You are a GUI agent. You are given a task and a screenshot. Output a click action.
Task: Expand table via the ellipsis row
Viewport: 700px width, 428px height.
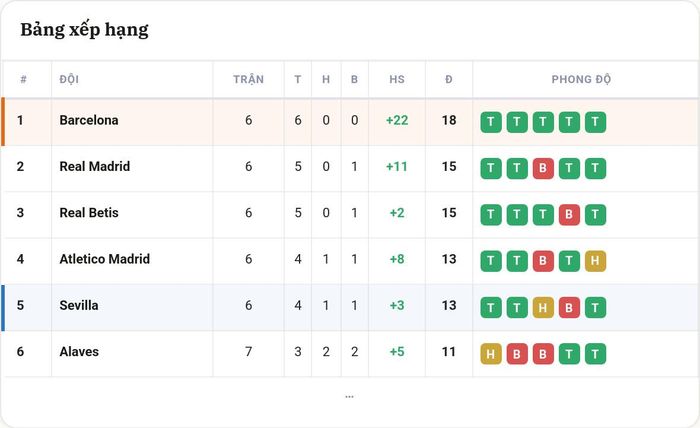coord(350,396)
